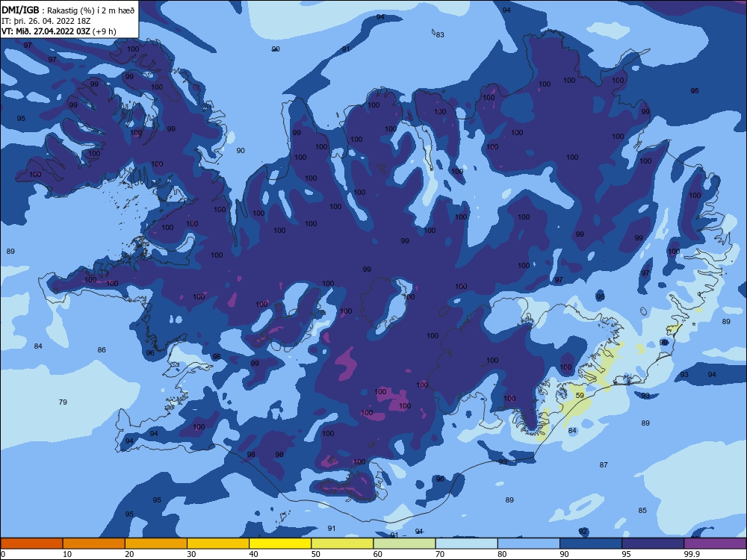Select the 90–95 medium blue legend swatch
The width and height of the screenshot is (747, 560).
pos(591,544)
